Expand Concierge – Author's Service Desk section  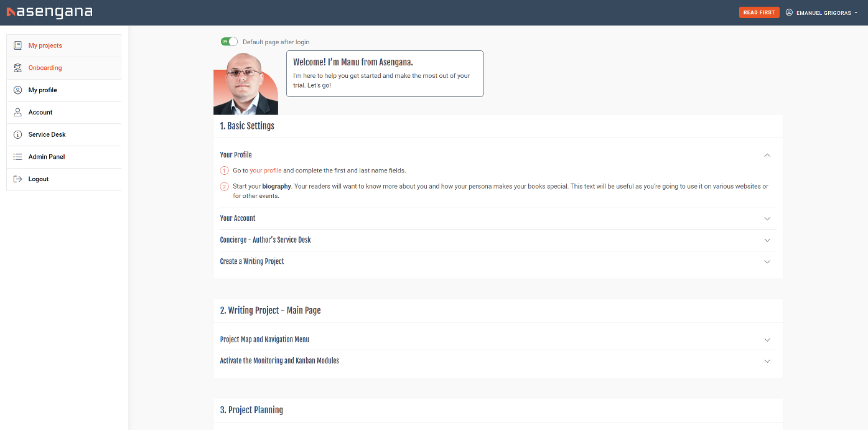(x=767, y=240)
